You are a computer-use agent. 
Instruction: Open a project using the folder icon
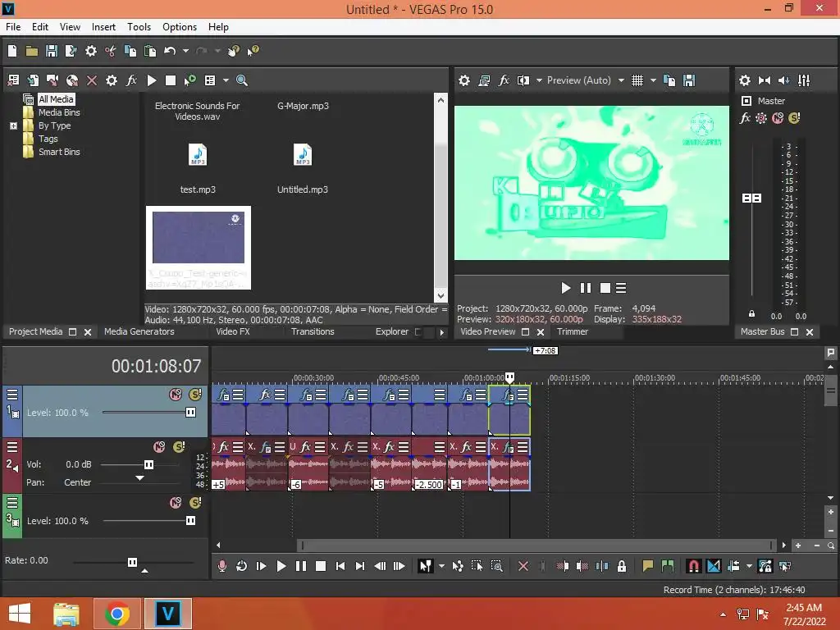coord(32,51)
